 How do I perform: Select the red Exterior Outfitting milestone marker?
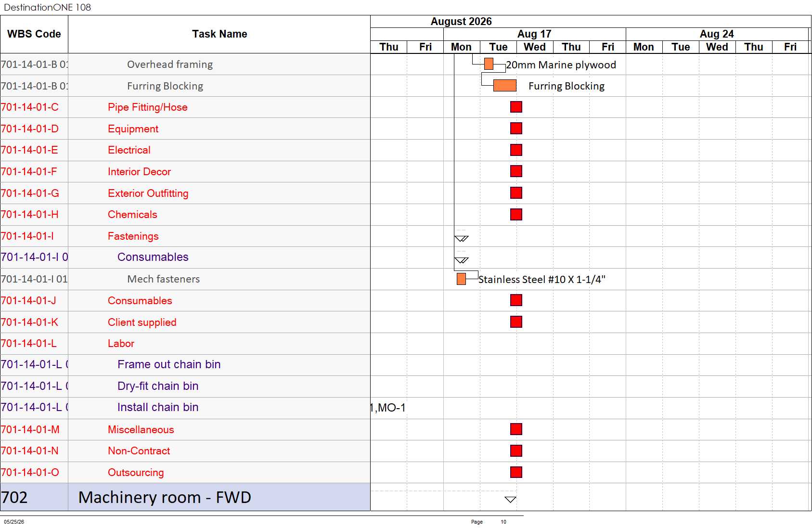pyautogui.click(x=516, y=193)
